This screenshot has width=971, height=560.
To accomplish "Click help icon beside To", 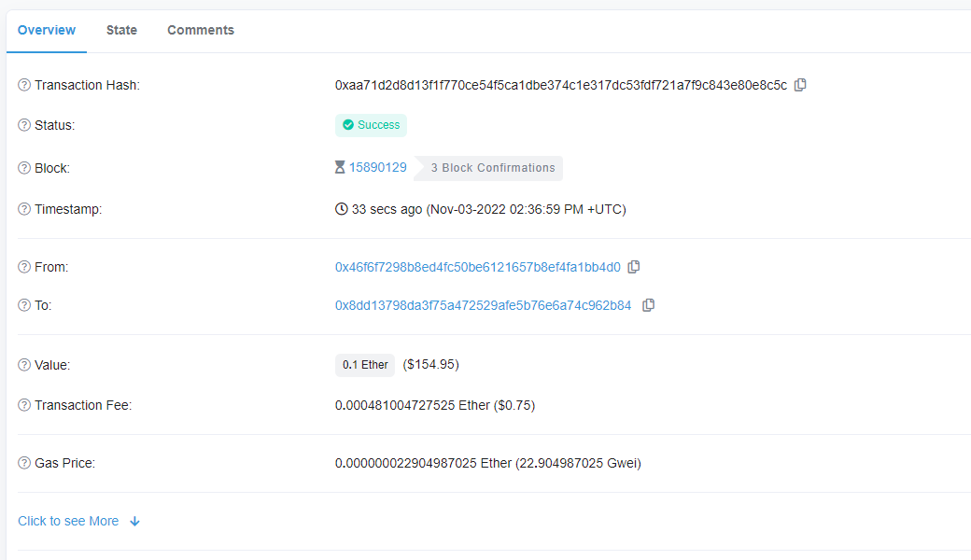I will [24, 305].
